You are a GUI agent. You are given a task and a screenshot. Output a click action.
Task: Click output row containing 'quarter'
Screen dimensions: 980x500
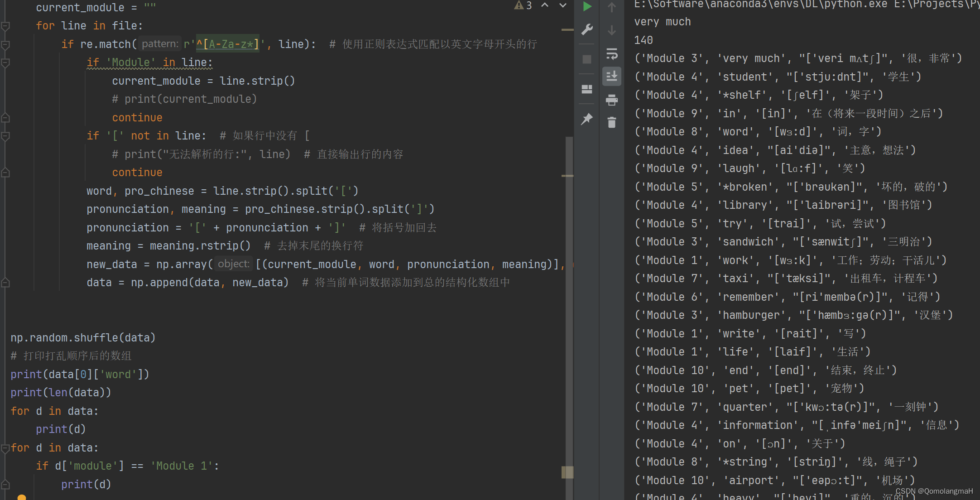(786, 407)
